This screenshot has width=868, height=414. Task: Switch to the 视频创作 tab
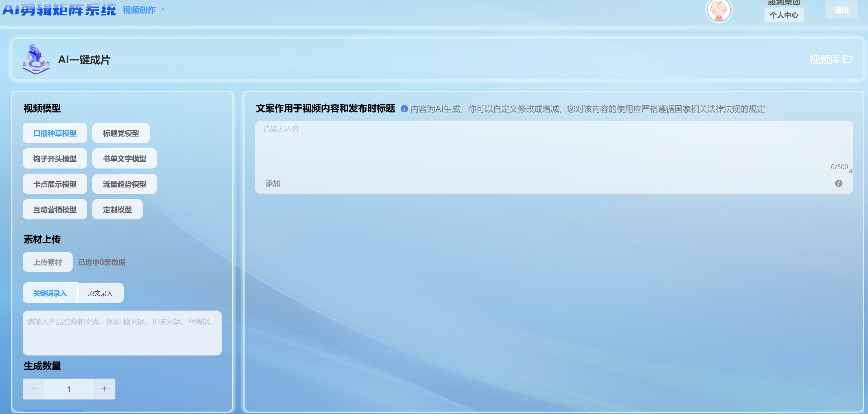(x=139, y=10)
